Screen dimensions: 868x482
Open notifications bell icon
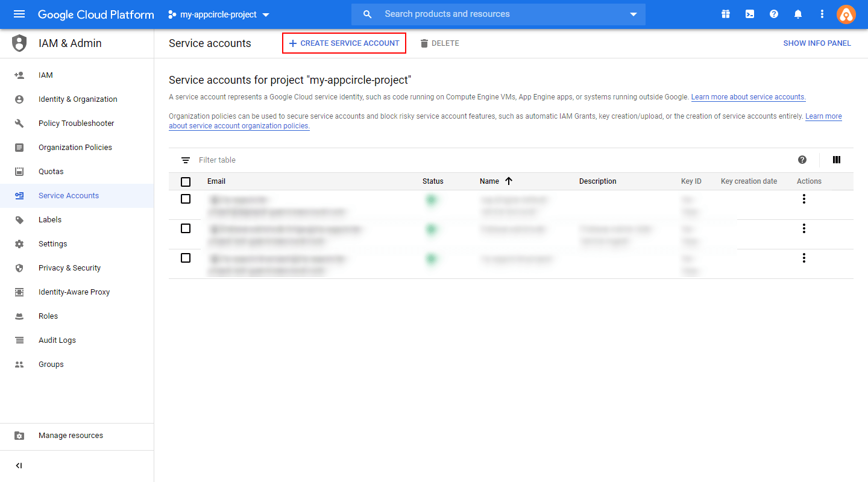click(x=798, y=14)
